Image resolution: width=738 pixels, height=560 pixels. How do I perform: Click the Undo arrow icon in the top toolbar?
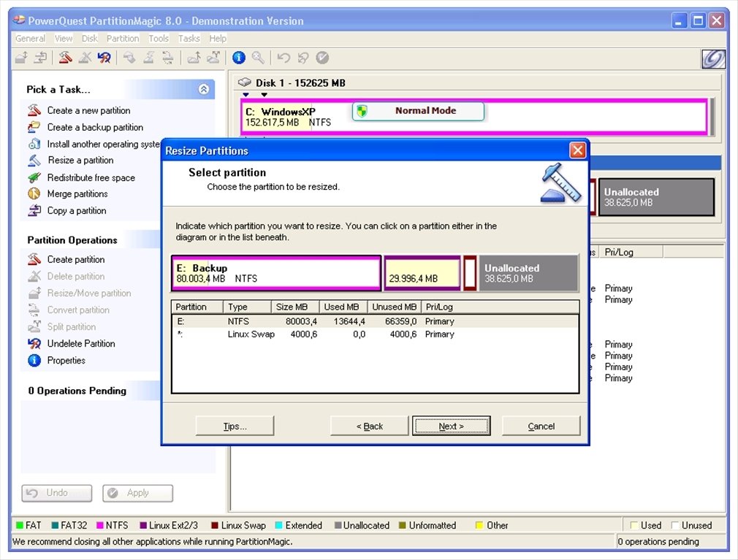point(284,58)
